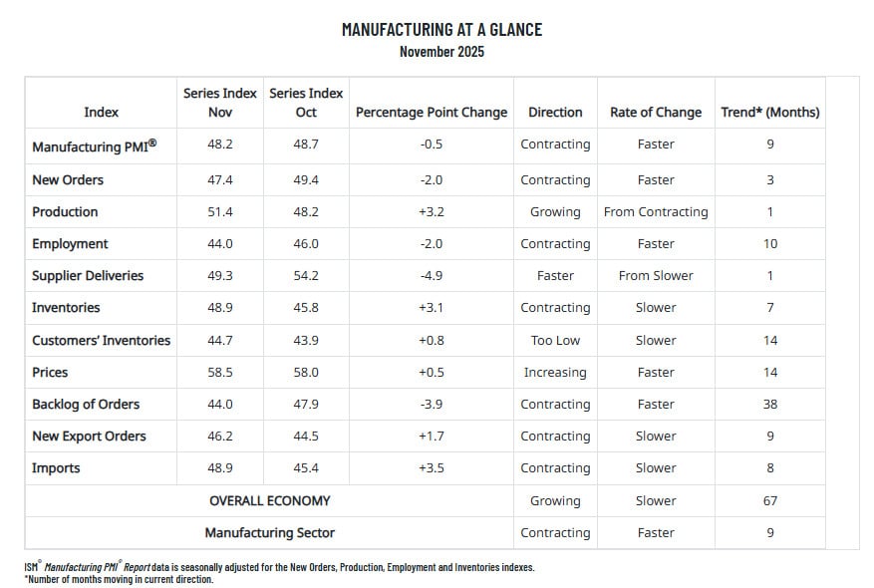Click the "Direction" column header
The image size is (874, 588).
coord(555,113)
